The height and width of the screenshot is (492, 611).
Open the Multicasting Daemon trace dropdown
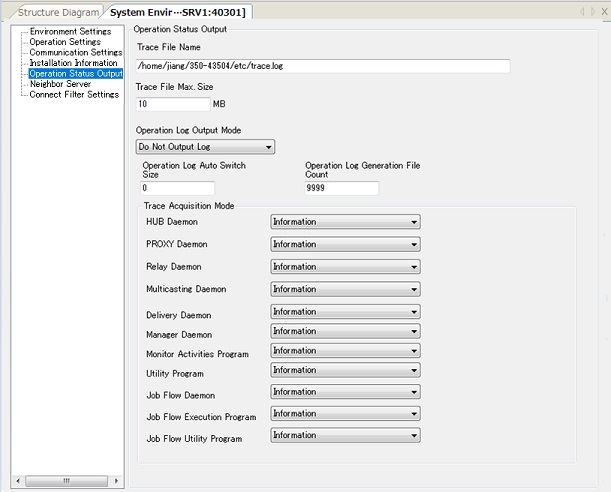click(345, 289)
